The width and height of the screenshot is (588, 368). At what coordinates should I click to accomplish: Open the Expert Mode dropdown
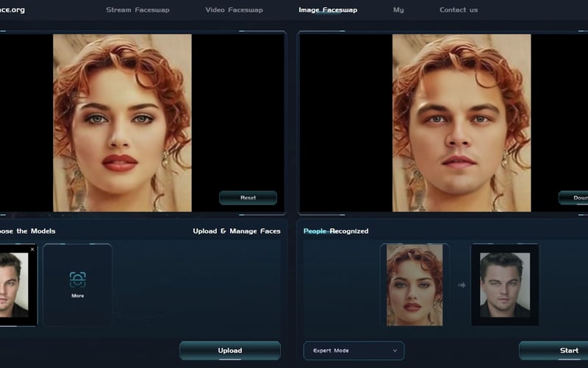coord(354,350)
